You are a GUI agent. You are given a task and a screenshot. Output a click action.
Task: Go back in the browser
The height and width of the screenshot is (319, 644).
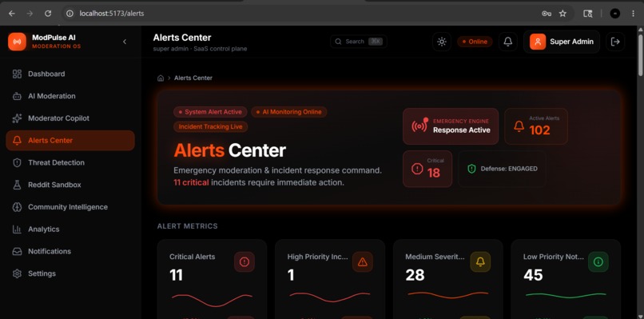(x=11, y=14)
